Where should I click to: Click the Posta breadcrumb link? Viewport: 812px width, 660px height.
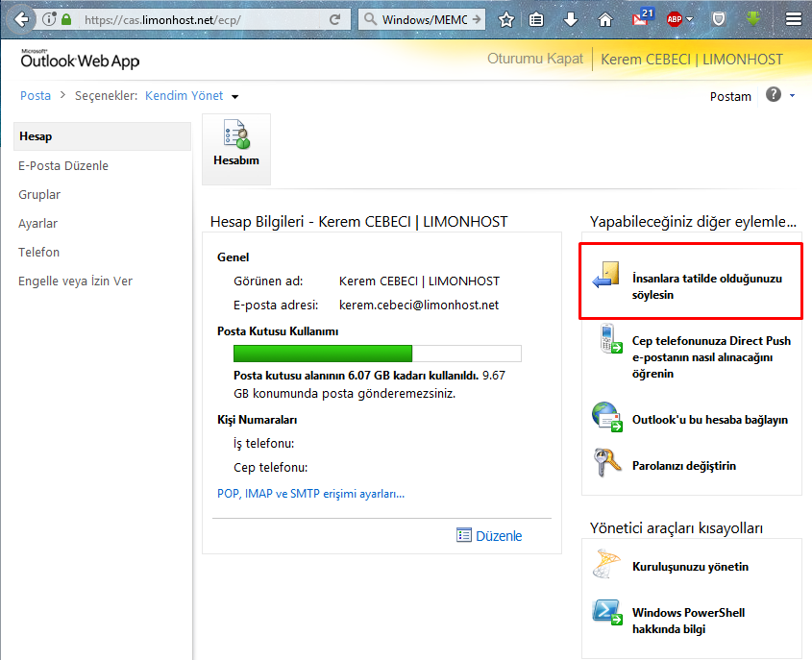(x=36, y=96)
